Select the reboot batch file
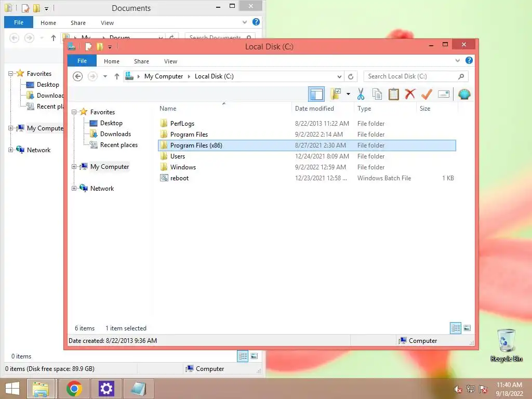 pyautogui.click(x=307, y=178)
